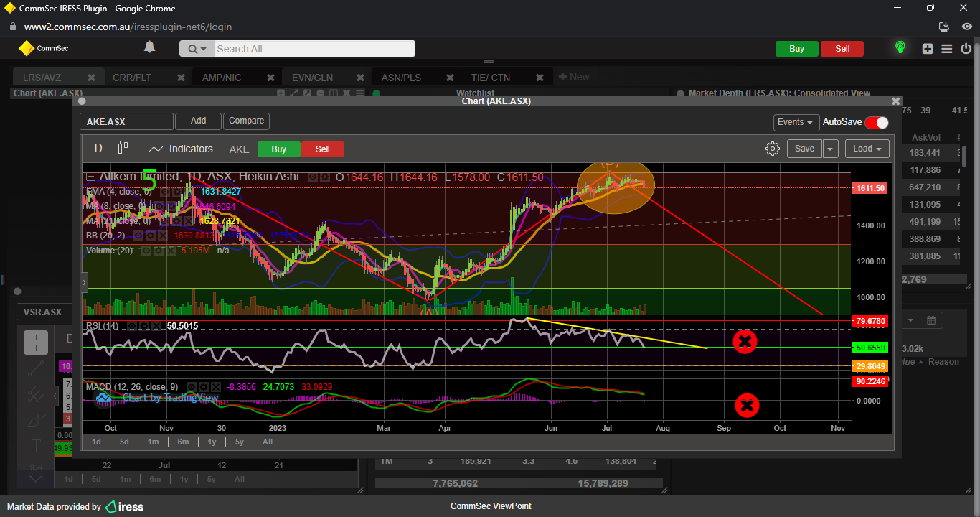Open the Load dropdown
Viewport: 980px width, 517px height.
pos(867,149)
